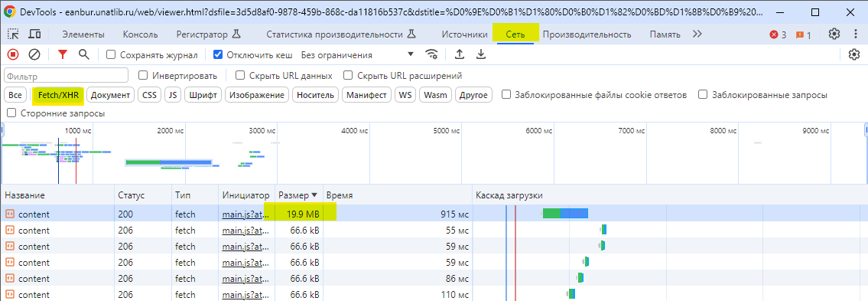This screenshot has height=301, width=868.
Task: Toggle the red filter funnel icon
Action: coord(63,54)
